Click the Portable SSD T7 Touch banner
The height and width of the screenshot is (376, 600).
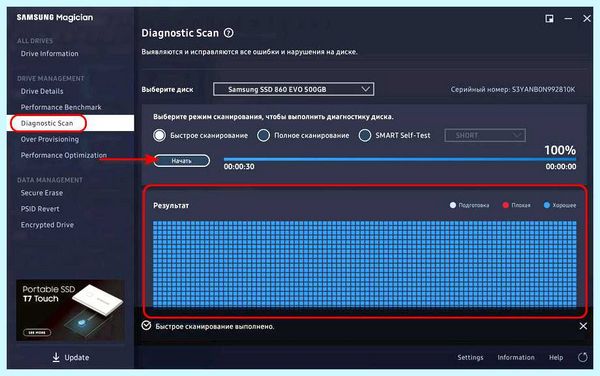70,310
